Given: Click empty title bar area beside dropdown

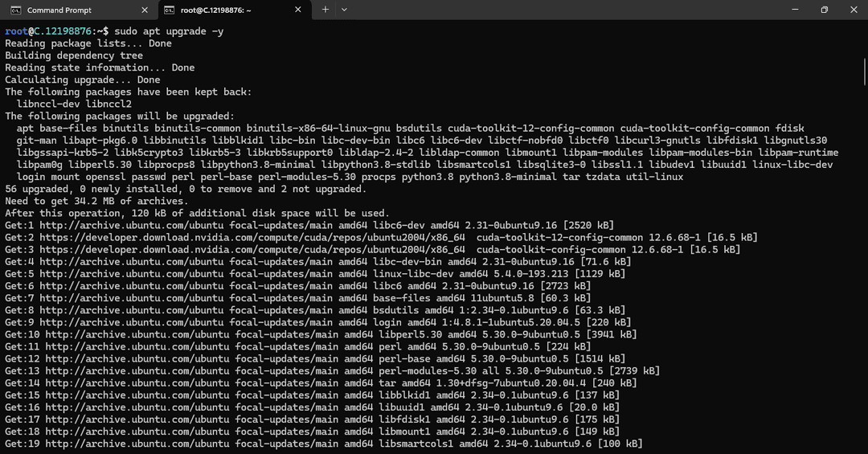Looking at the screenshot, I should click(563, 10).
